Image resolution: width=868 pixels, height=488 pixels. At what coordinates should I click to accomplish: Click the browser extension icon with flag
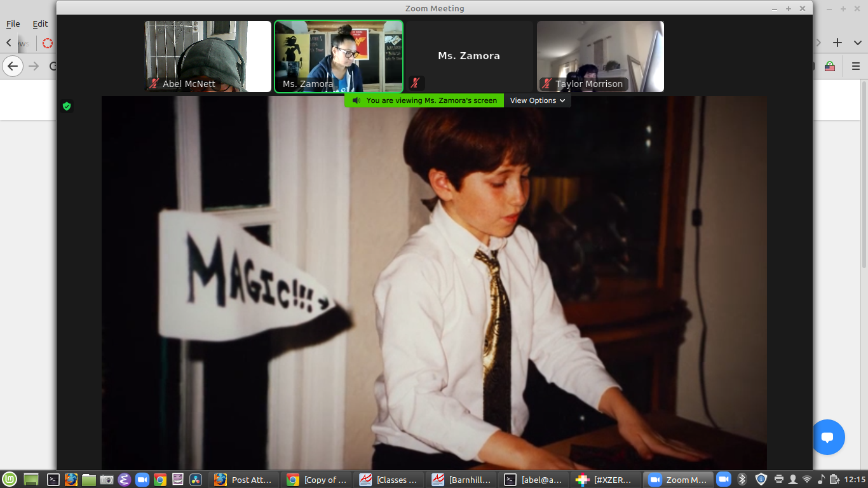tap(830, 66)
